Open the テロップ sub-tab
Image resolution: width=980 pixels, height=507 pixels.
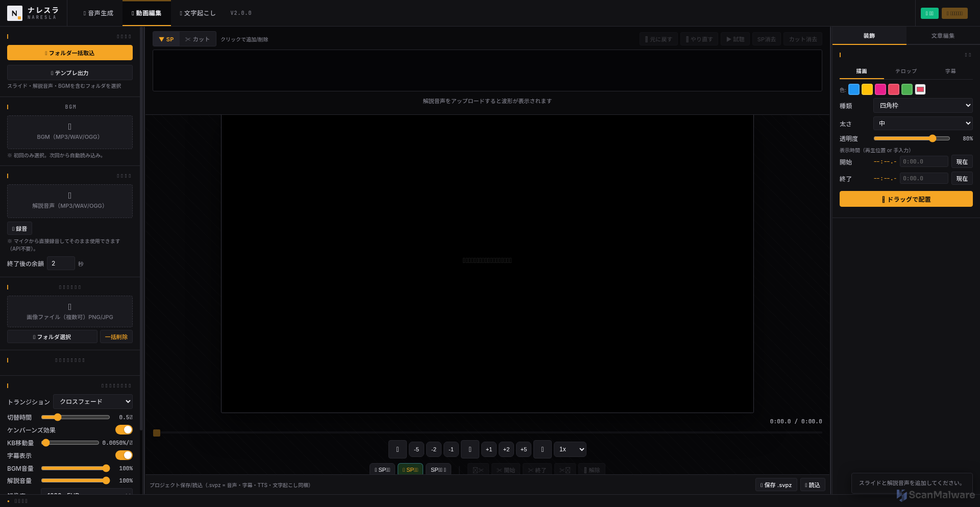906,71
